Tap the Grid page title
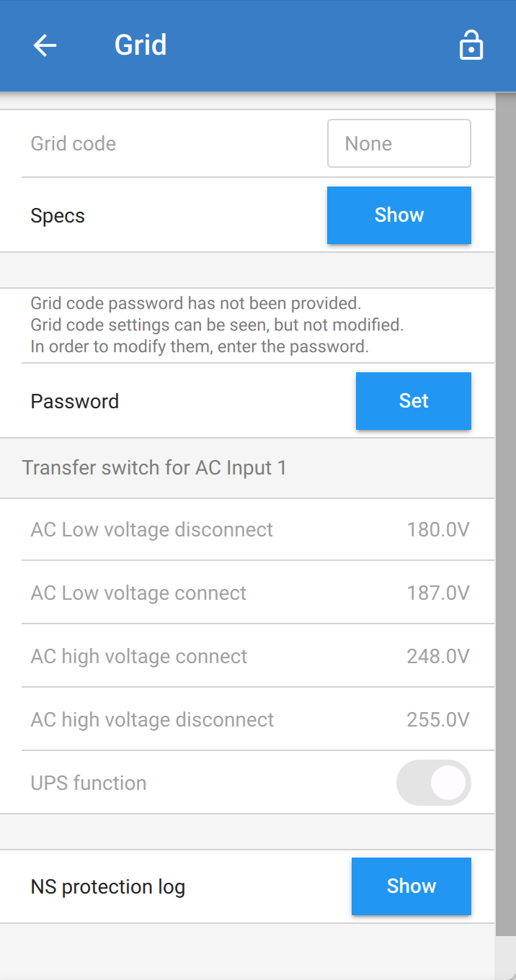516x980 pixels. [x=141, y=45]
